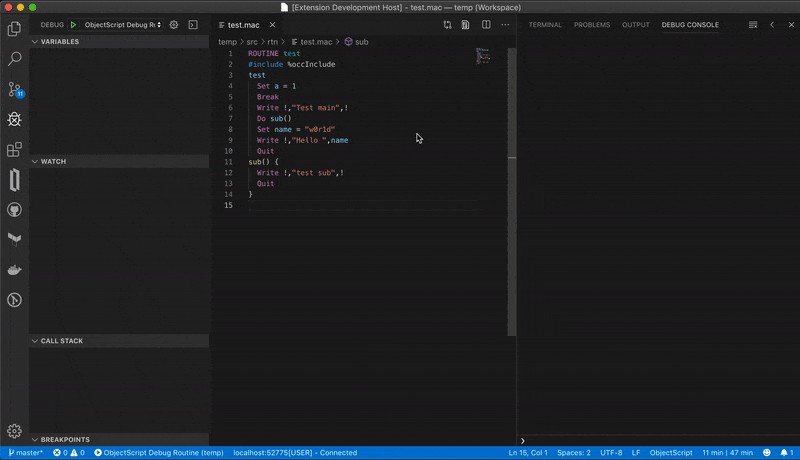The height and width of the screenshot is (460, 800).
Task: Open Source Control view with 11 badge
Action: coord(14,89)
